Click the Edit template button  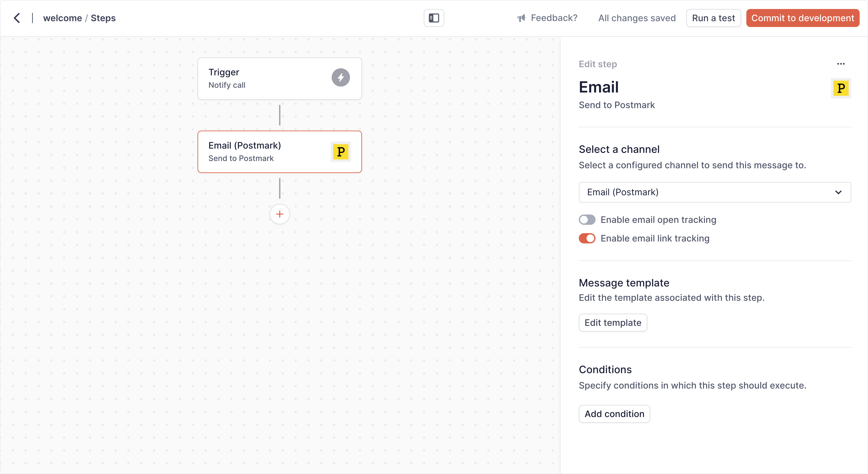[x=613, y=323]
